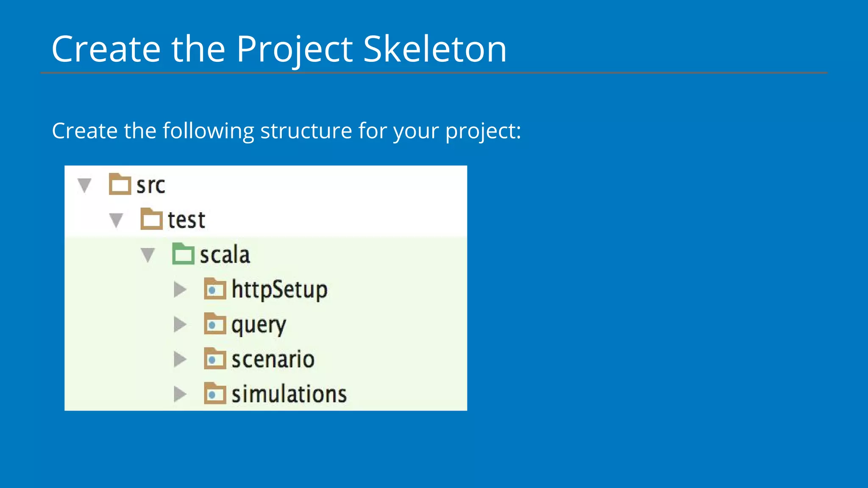Click the httpSetup package icon
This screenshot has height=488, width=868.
215,289
